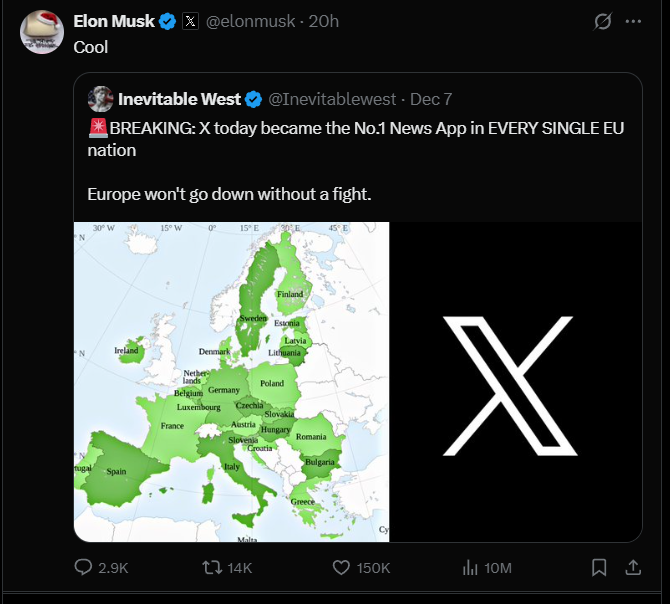Open view analytics bar chart icon

471,567
